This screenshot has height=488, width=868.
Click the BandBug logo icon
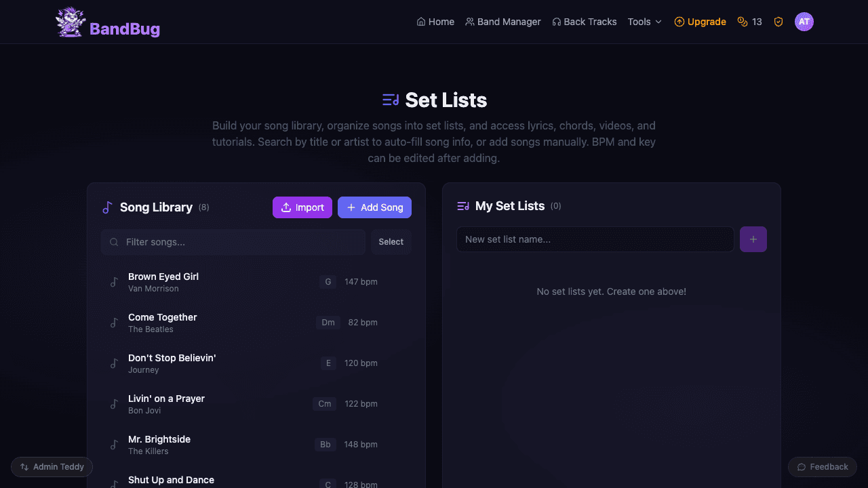[x=70, y=21]
